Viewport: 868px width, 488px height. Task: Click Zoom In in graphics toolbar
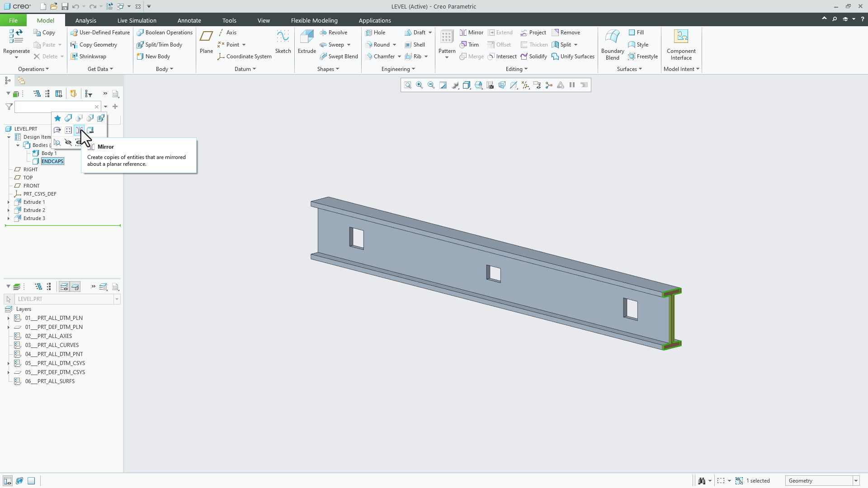[420, 85]
